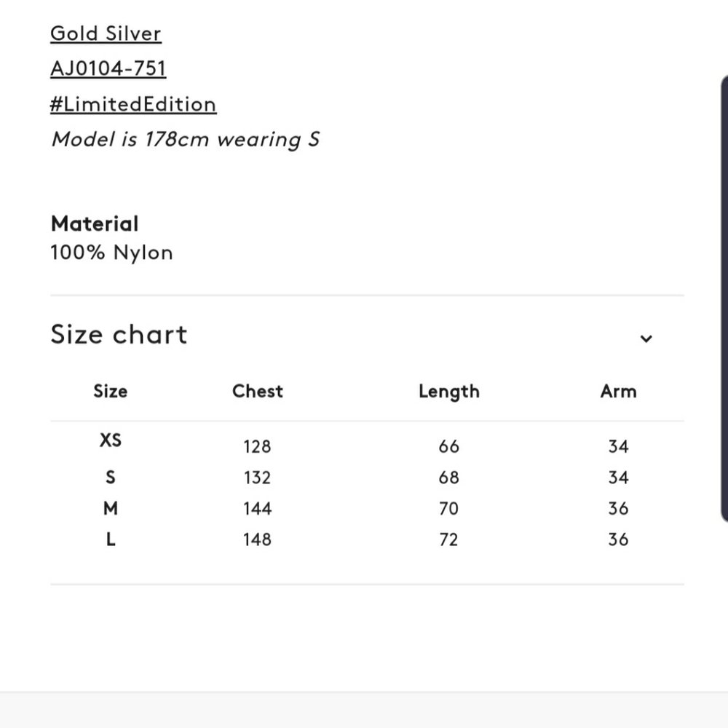Viewport: 728px width, 728px height.
Task: Click the Material heading
Action: coord(95,223)
